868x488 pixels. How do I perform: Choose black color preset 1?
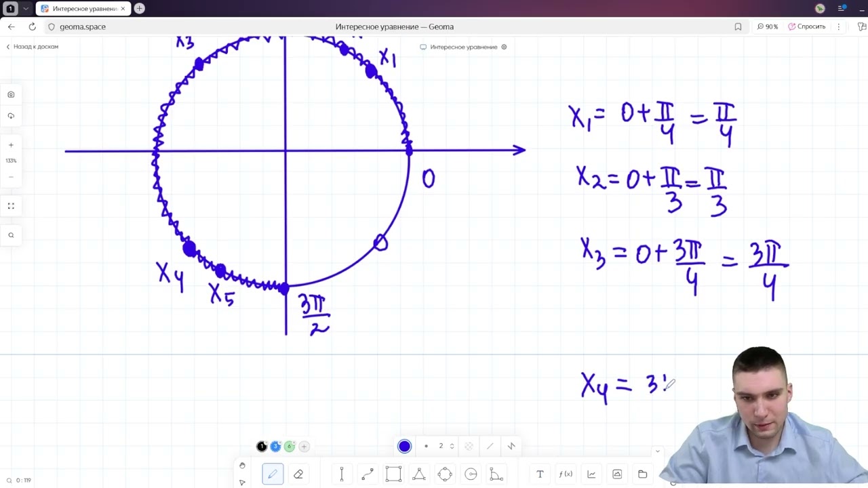click(262, 446)
